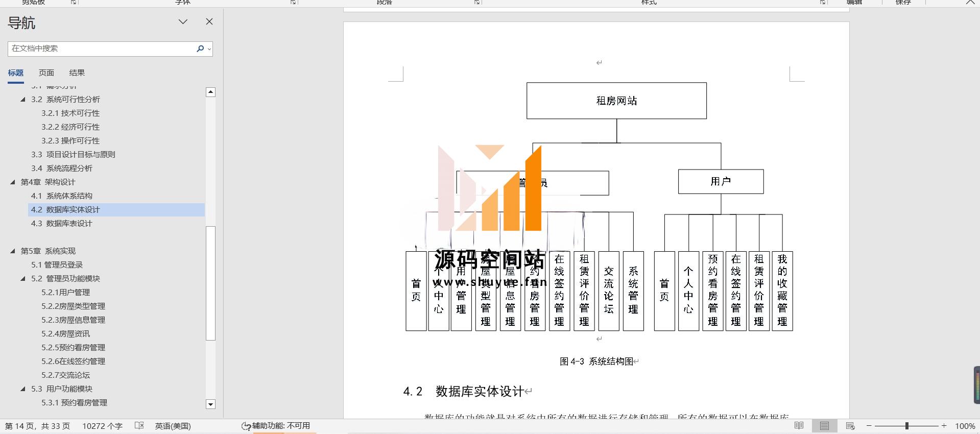Screen dimensions: 980x434
Task: Collapse the 5.2 管理员功能模块 section
Action: coord(23,279)
